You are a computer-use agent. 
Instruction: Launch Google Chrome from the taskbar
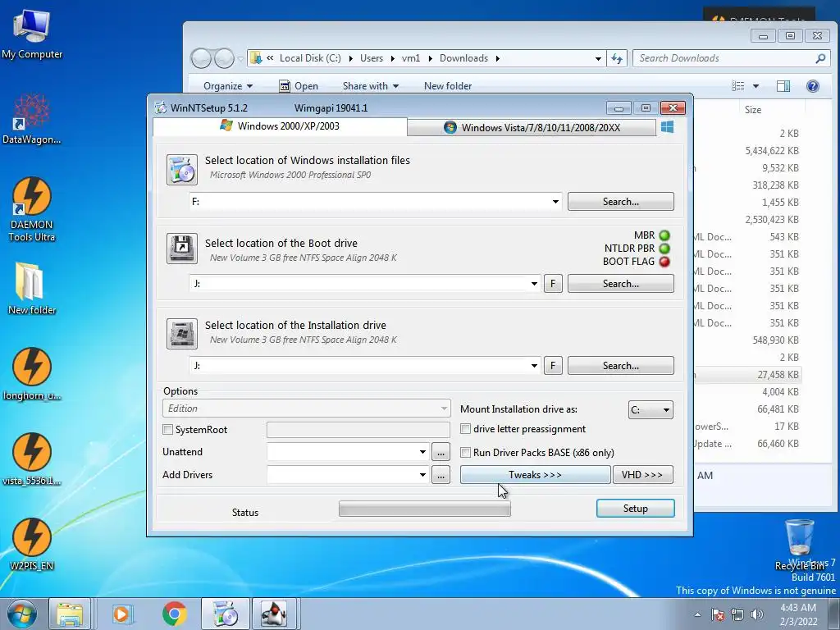tap(174, 614)
